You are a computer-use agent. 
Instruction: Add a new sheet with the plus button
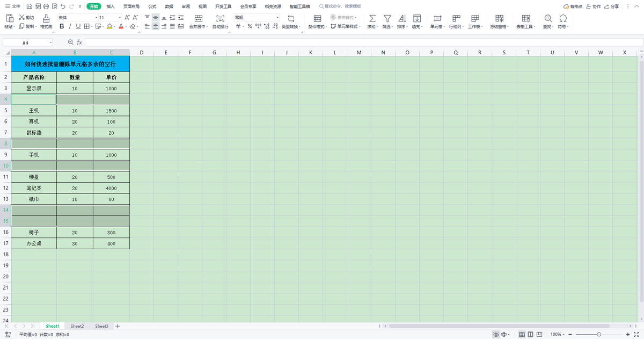click(x=118, y=326)
